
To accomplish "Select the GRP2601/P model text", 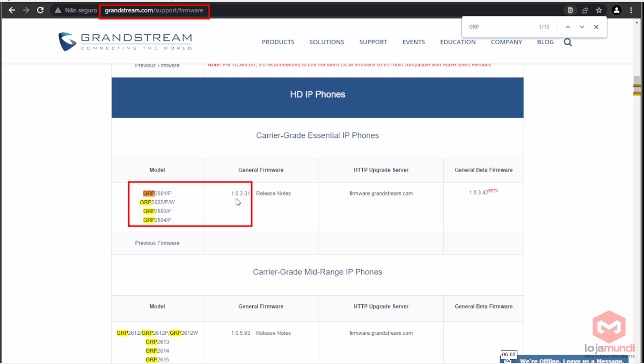I will pos(157,193).
